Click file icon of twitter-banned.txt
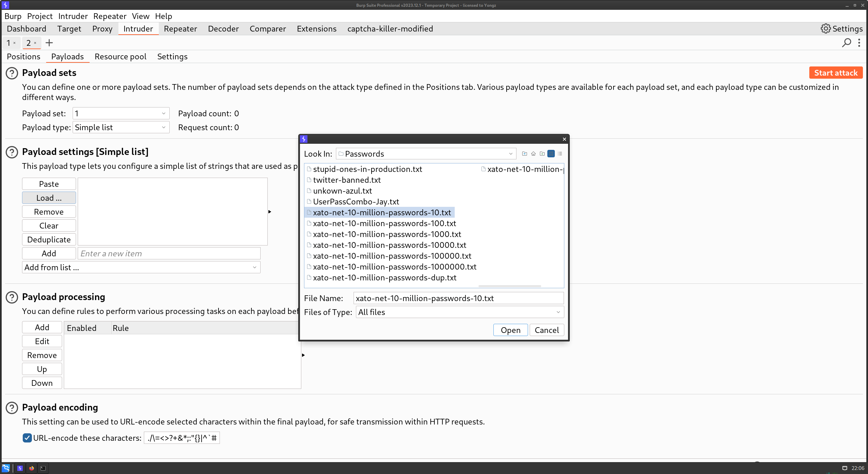This screenshot has width=868, height=474. (309, 180)
